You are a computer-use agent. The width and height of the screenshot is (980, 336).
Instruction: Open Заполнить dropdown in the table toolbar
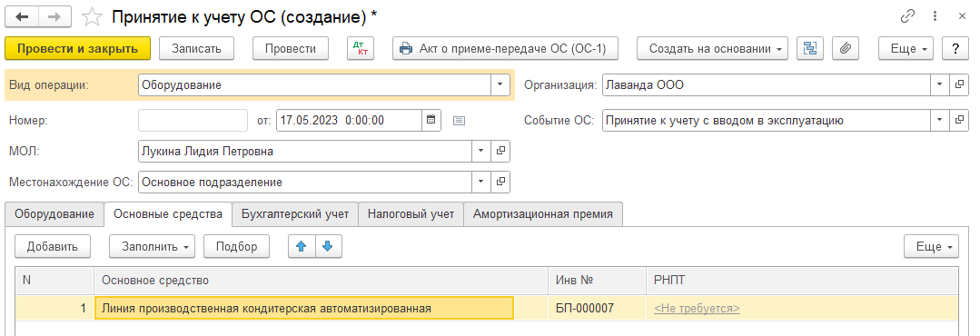152,246
